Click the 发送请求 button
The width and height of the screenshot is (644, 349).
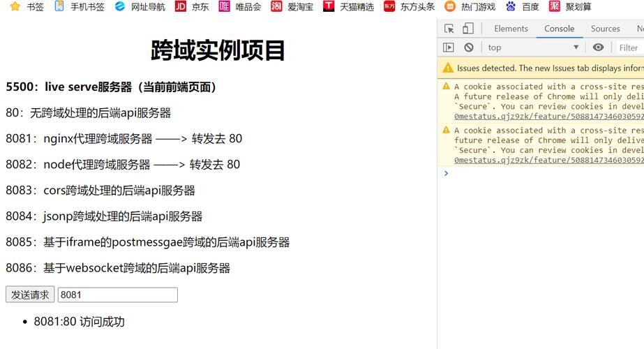pos(30,295)
